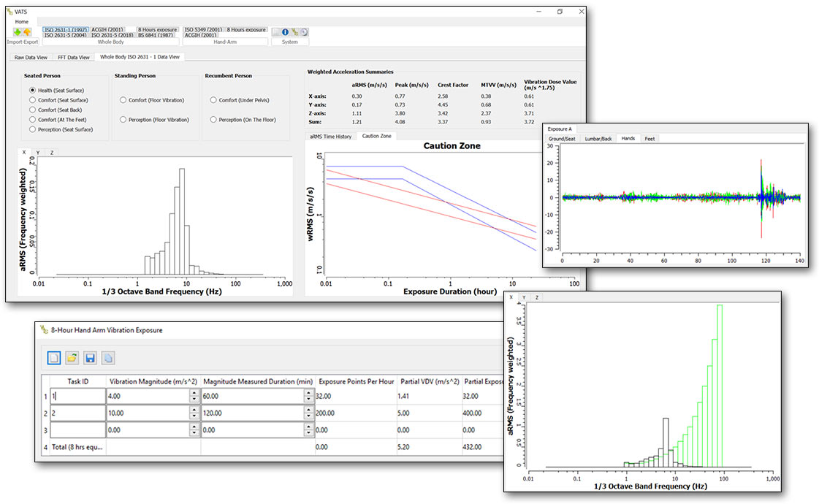Click Copy icon in Hand Arm window

(x=107, y=358)
